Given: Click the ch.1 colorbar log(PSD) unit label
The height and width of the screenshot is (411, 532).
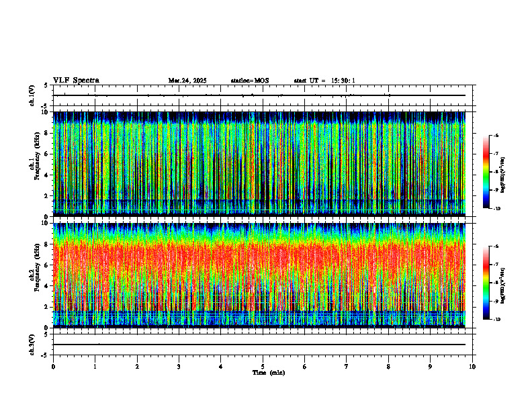Looking at the screenshot, I should [503, 175].
